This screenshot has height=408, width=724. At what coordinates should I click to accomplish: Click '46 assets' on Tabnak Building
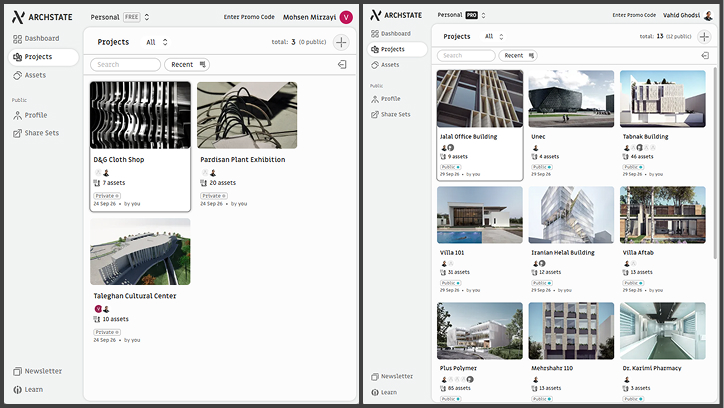coord(638,156)
